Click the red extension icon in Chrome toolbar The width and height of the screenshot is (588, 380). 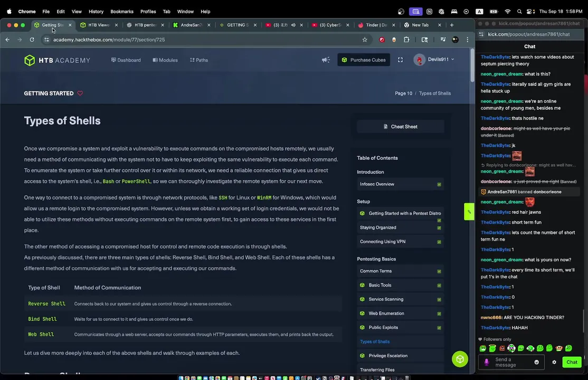[382, 40]
